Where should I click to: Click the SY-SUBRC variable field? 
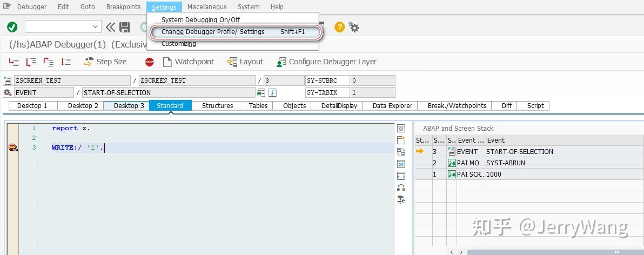coord(327,80)
